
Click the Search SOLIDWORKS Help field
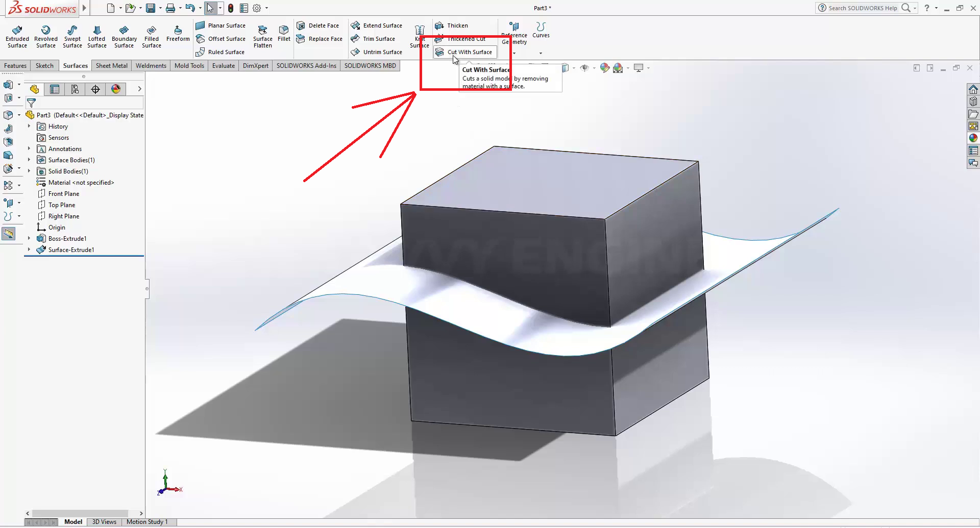862,8
